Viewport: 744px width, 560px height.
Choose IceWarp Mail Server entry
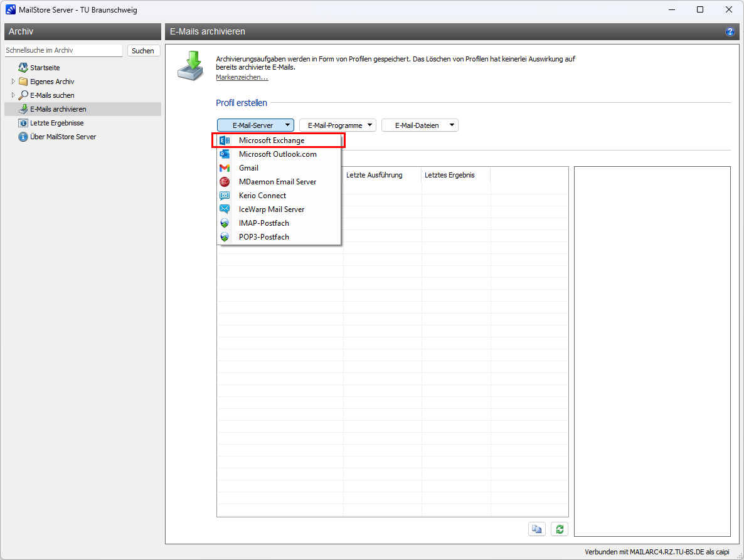279,209
